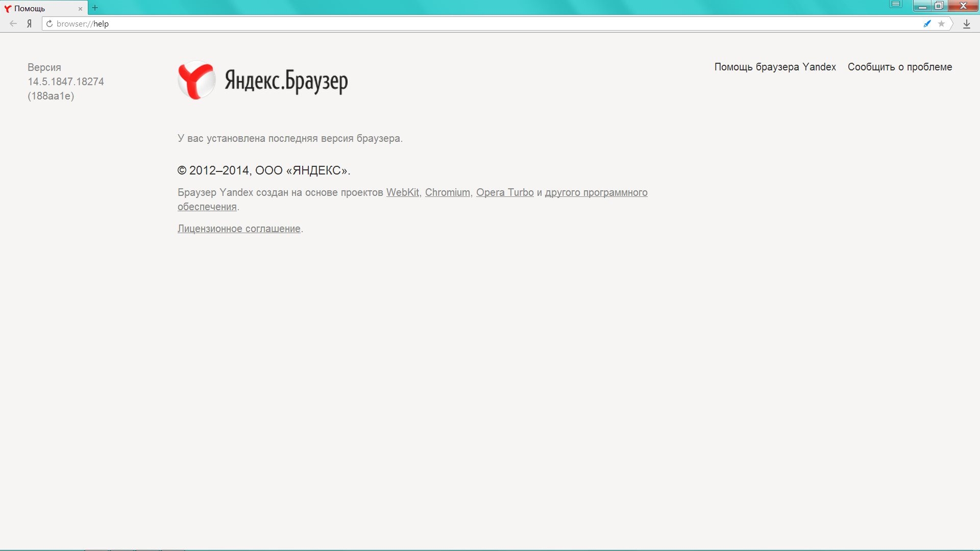Reload the page with refresh icon
Viewport: 980px width, 551px height.
(x=50, y=23)
